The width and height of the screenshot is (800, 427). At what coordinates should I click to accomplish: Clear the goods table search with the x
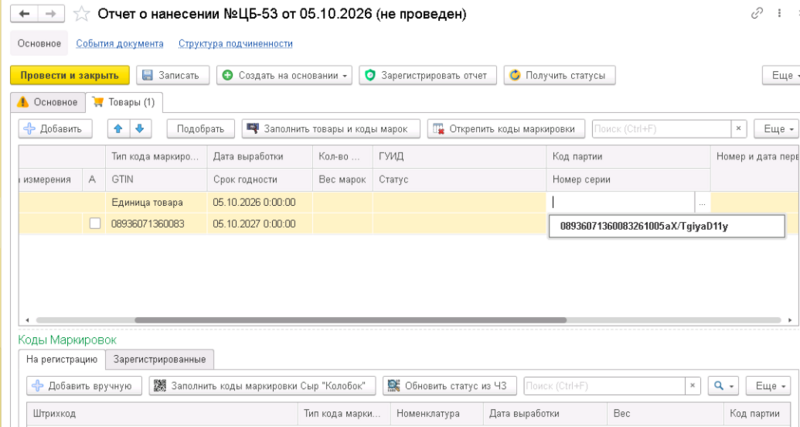(738, 129)
